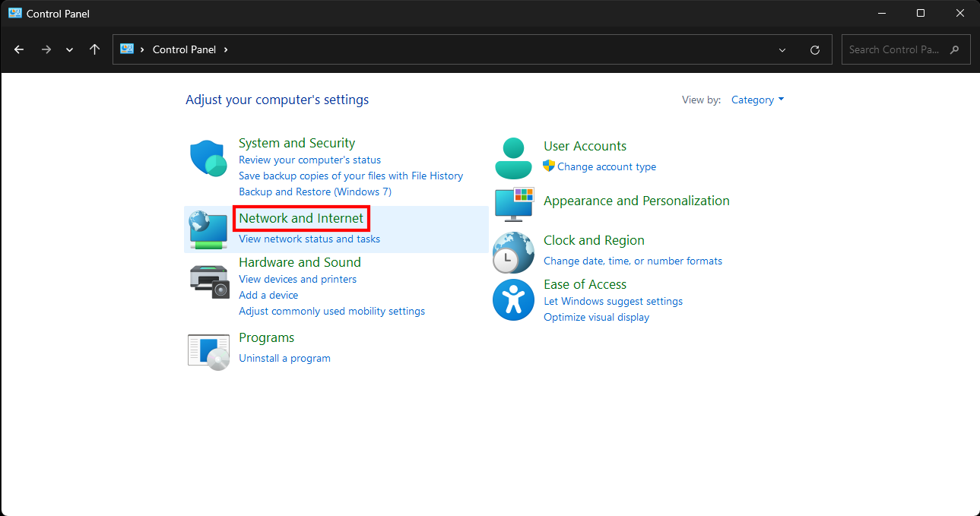
Task: Open the Programs category icon
Action: click(208, 351)
